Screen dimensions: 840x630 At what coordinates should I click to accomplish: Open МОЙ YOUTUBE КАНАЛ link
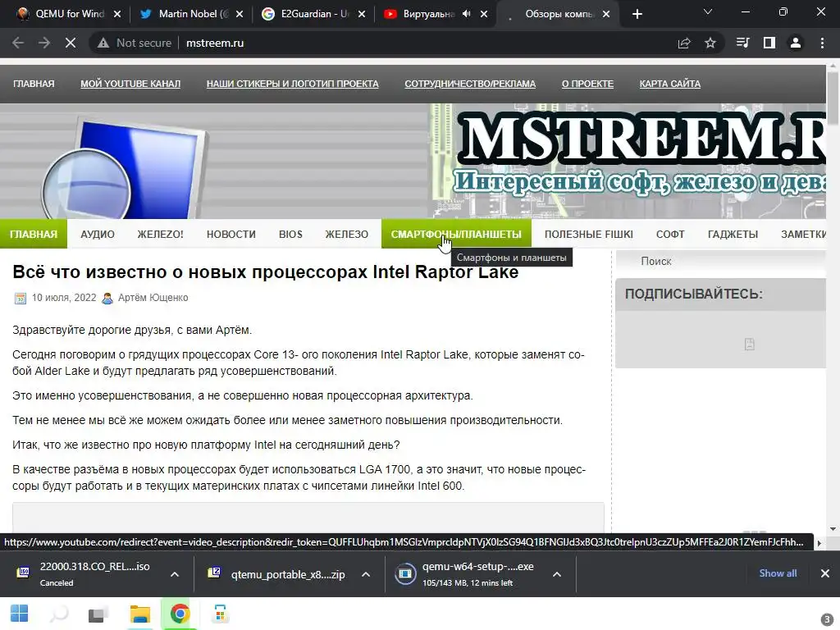(x=130, y=84)
